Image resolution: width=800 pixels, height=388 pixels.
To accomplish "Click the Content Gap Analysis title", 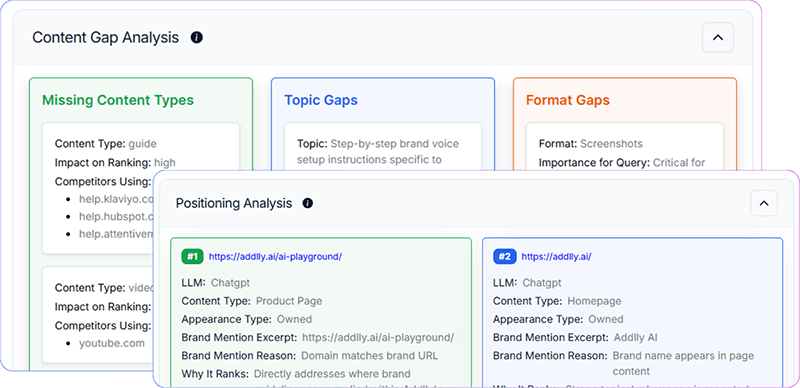I will click(x=106, y=37).
